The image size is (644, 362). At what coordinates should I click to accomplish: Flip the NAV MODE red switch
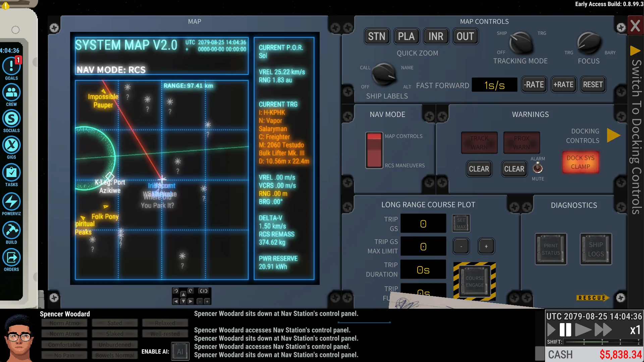tap(374, 150)
